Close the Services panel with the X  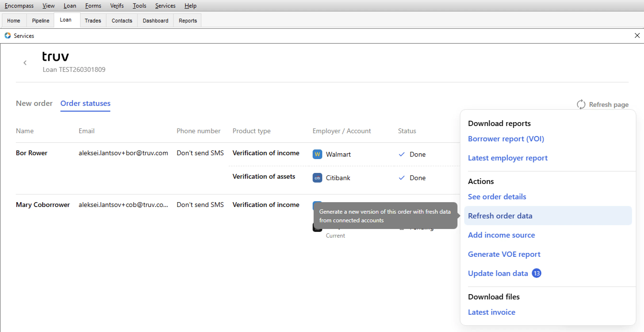(x=637, y=35)
